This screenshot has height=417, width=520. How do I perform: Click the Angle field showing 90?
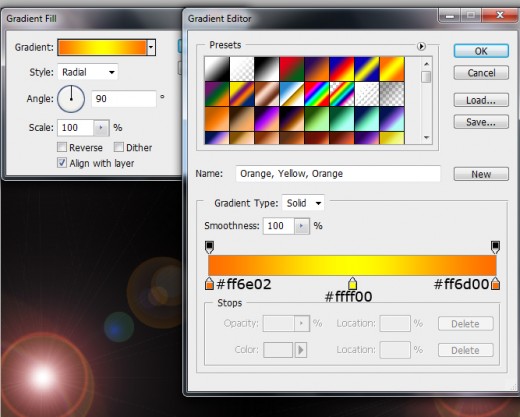coord(124,99)
